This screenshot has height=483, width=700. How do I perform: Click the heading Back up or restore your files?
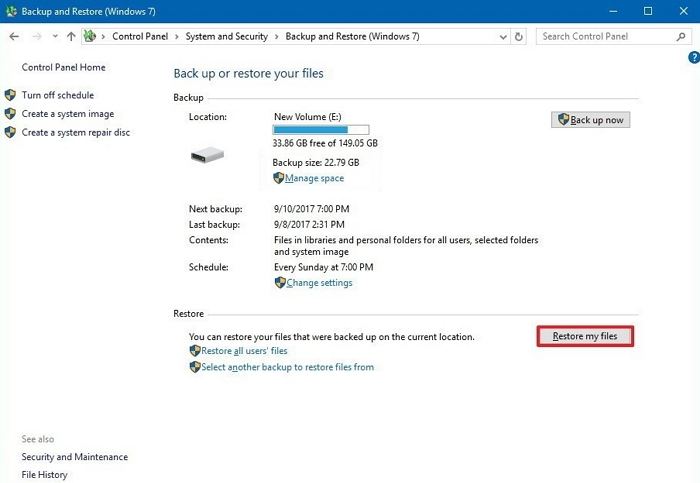pyautogui.click(x=249, y=73)
